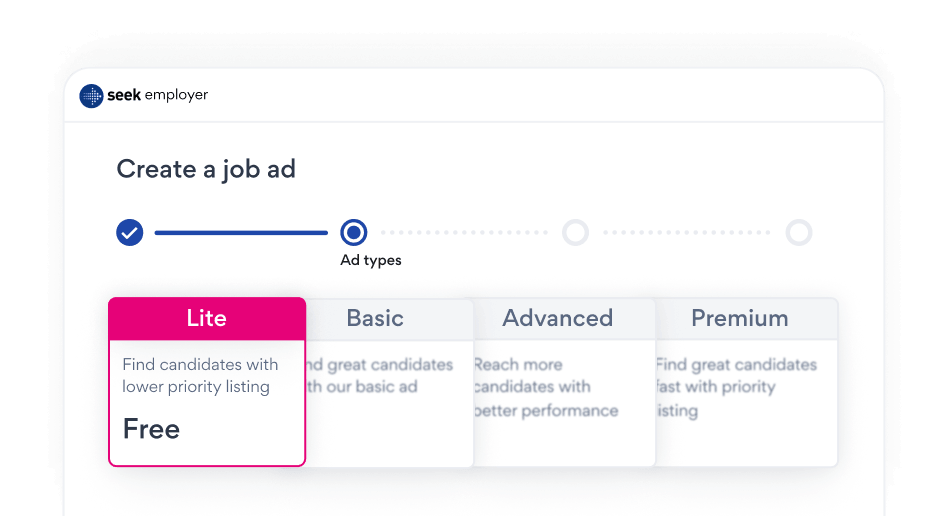This screenshot has height=516, width=946.
Task: Click the Advanced card description text
Action: (x=546, y=388)
